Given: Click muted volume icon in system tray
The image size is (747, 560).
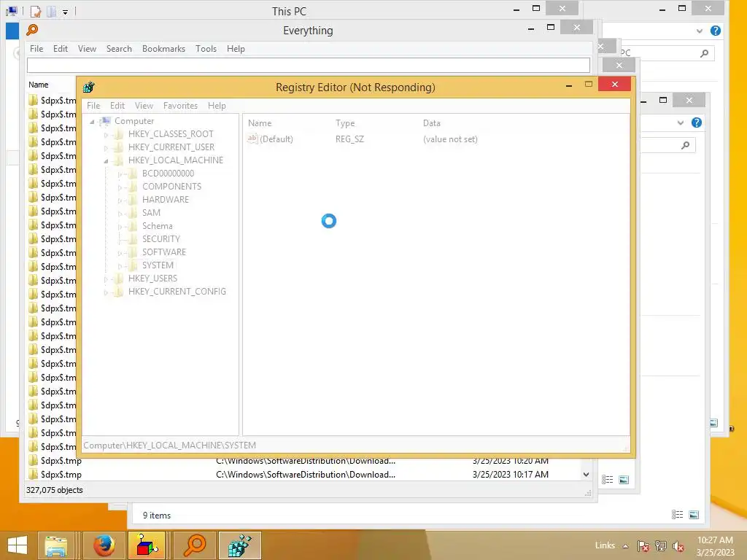Looking at the screenshot, I should [678, 546].
